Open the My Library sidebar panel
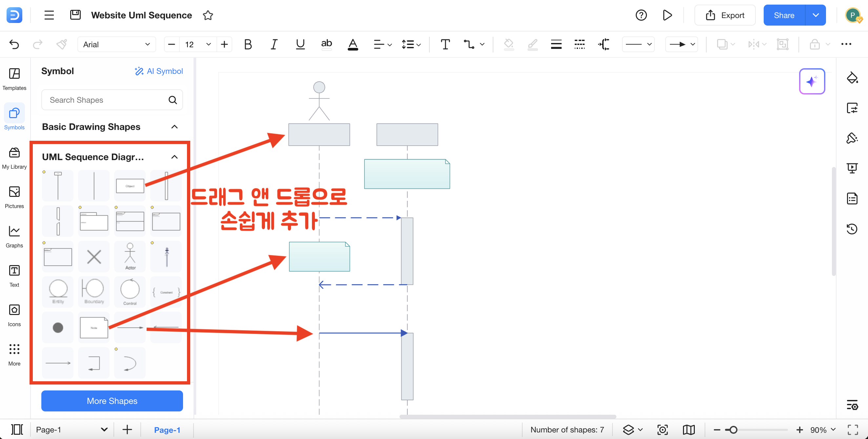The image size is (868, 439). (14, 158)
